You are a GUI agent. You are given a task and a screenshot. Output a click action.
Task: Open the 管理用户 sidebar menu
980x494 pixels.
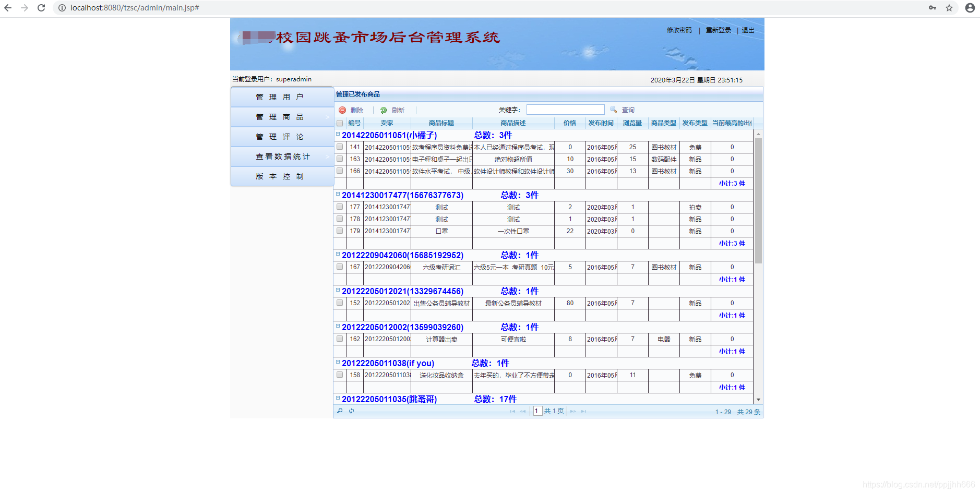pos(282,97)
